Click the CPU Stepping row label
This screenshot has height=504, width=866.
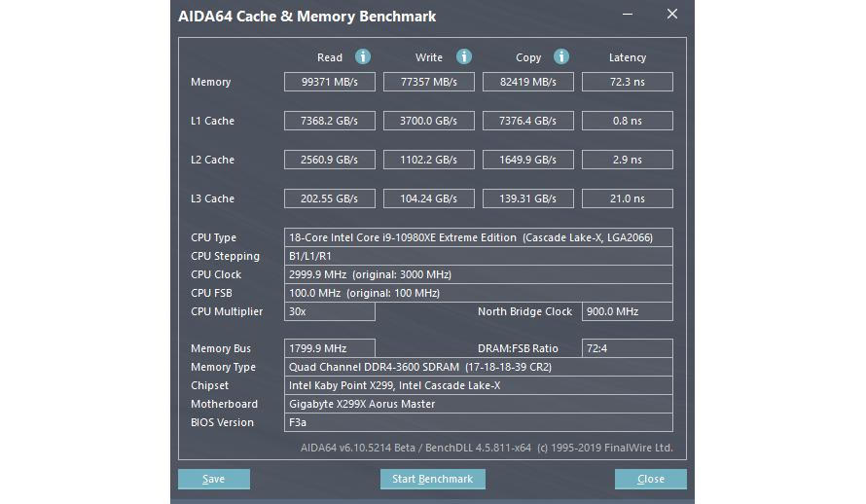click(x=225, y=256)
